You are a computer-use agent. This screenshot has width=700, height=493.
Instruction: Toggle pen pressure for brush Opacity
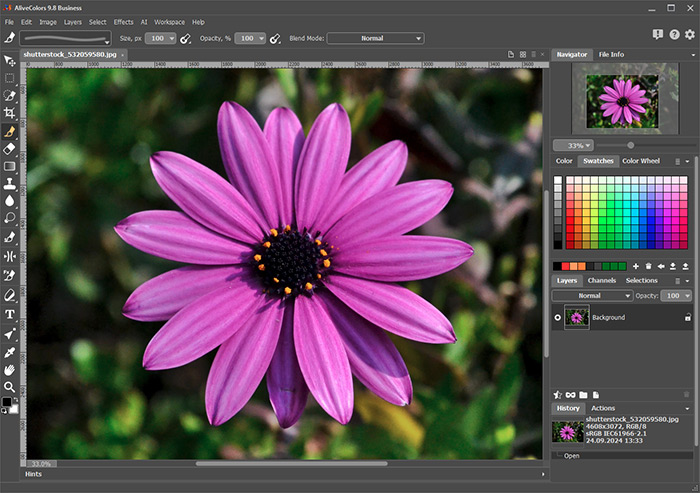[x=275, y=39]
